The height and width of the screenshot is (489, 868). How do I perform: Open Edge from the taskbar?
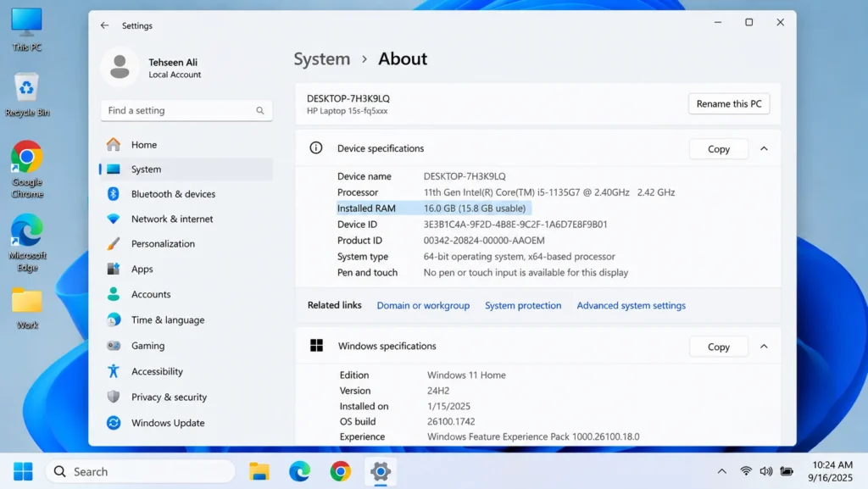tap(299, 471)
